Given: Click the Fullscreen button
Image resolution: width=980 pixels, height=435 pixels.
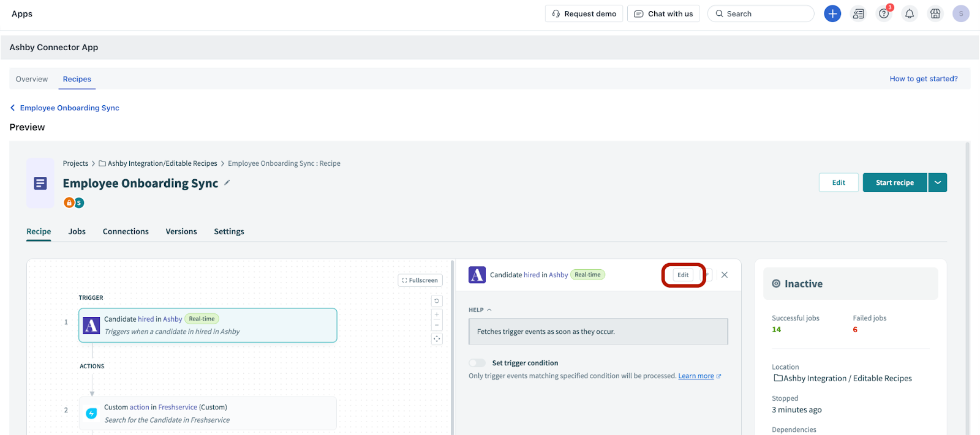Looking at the screenshot, I should click(x=420, y=280).
